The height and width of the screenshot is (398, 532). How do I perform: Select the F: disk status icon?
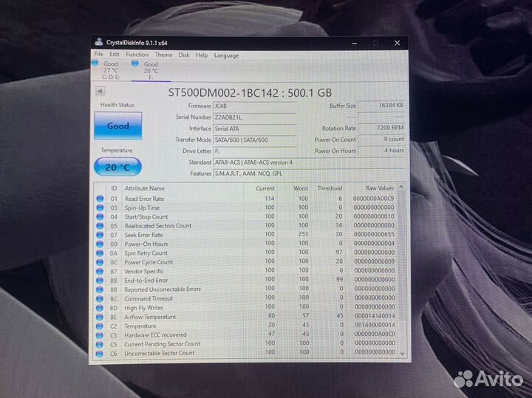(x=135, y=64)
